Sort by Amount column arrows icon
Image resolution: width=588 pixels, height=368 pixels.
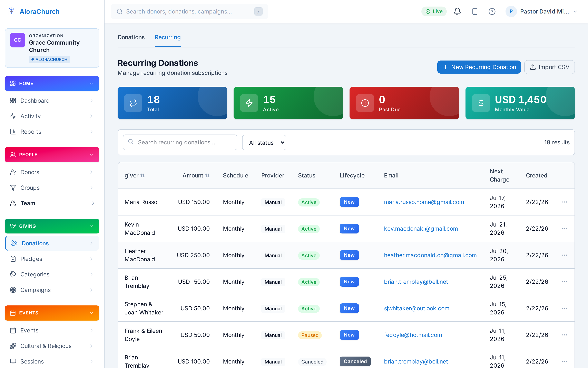click(207, 175)
